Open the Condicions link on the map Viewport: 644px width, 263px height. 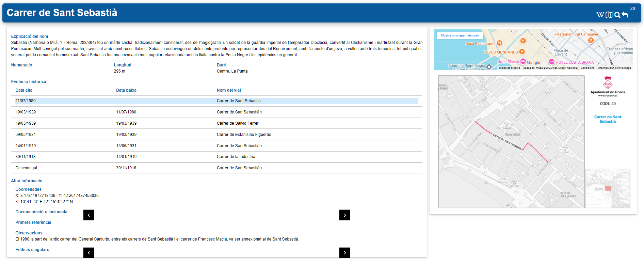[587, 68]
